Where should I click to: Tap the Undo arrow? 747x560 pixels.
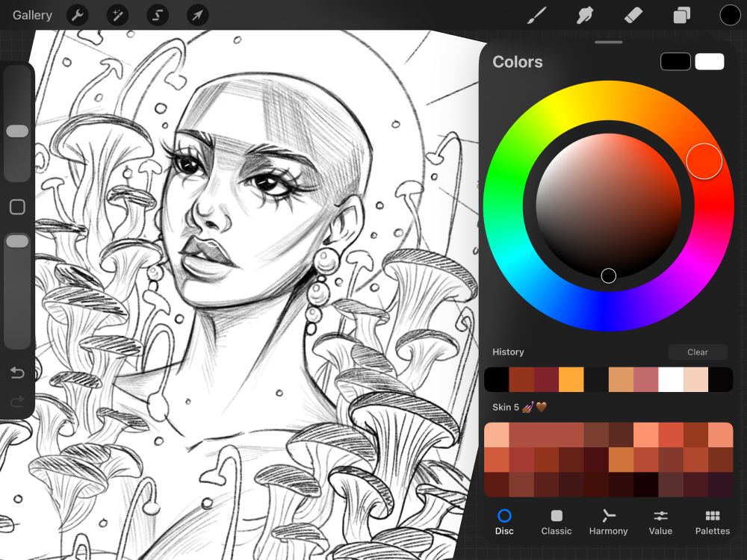[16, 373]
